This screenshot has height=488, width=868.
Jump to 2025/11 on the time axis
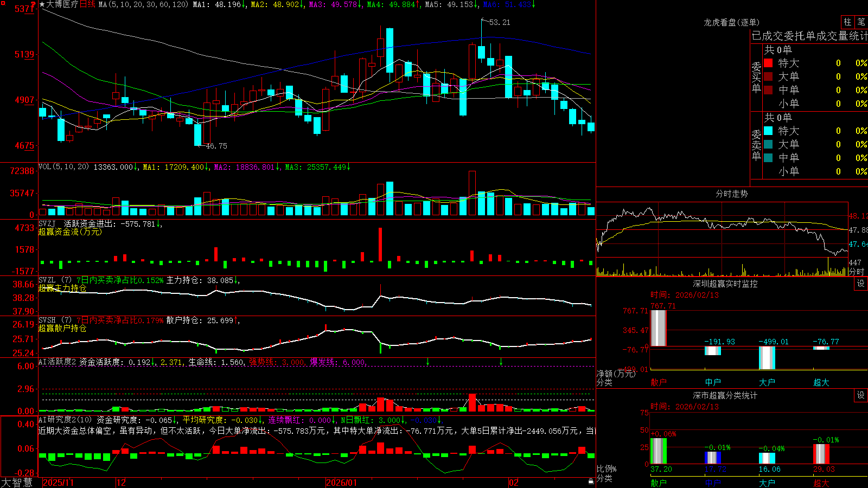pyautogui.click(x=58, y=483)
